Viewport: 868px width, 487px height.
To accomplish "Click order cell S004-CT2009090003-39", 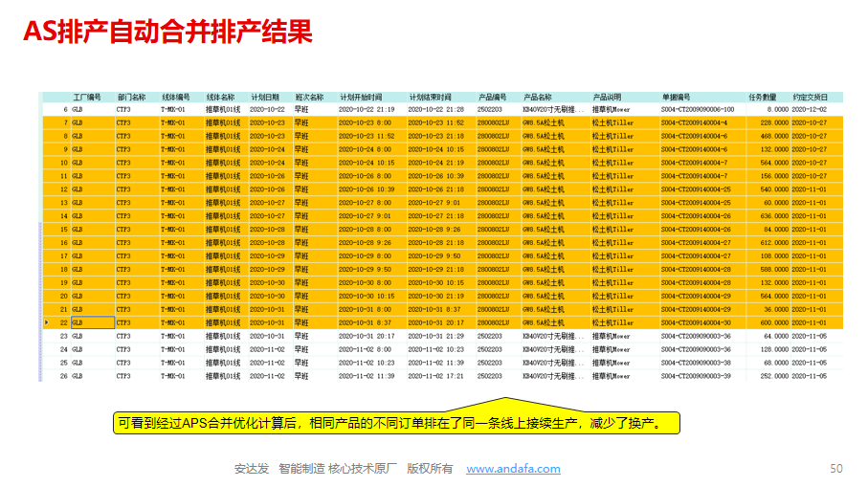I will (x=696, y=376).
